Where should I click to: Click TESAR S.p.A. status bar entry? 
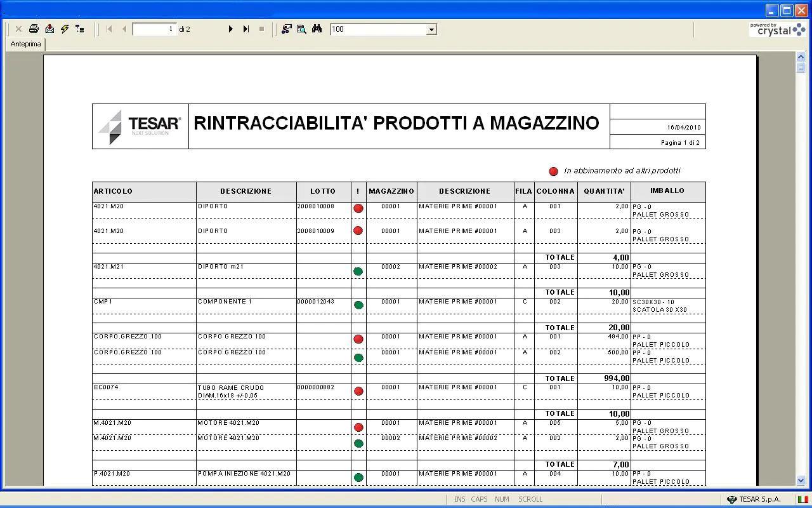pos(754,499)
